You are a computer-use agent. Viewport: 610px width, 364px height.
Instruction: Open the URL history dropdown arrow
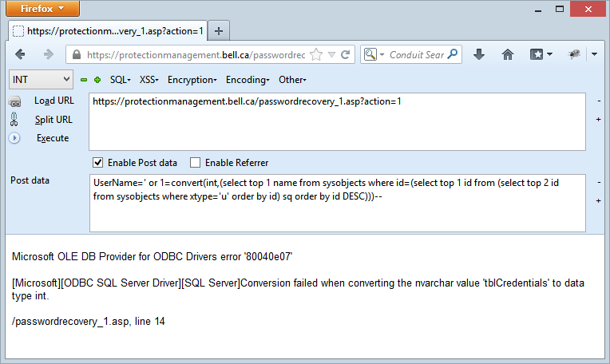tap(331, 54)
